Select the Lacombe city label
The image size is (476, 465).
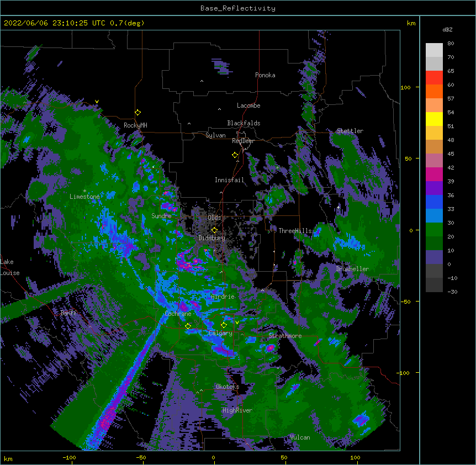click(x=248, y=105)
